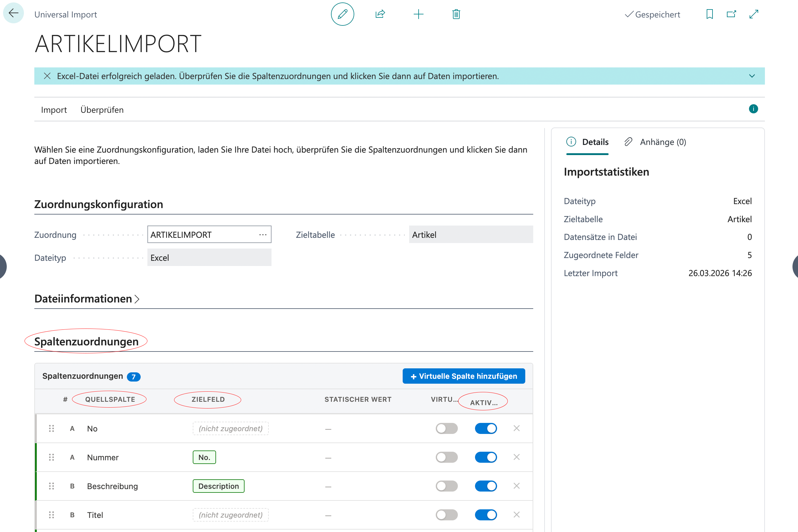Click the plus new record icon
This screenshot has height=532, width=798.
[x=418, y=14]
